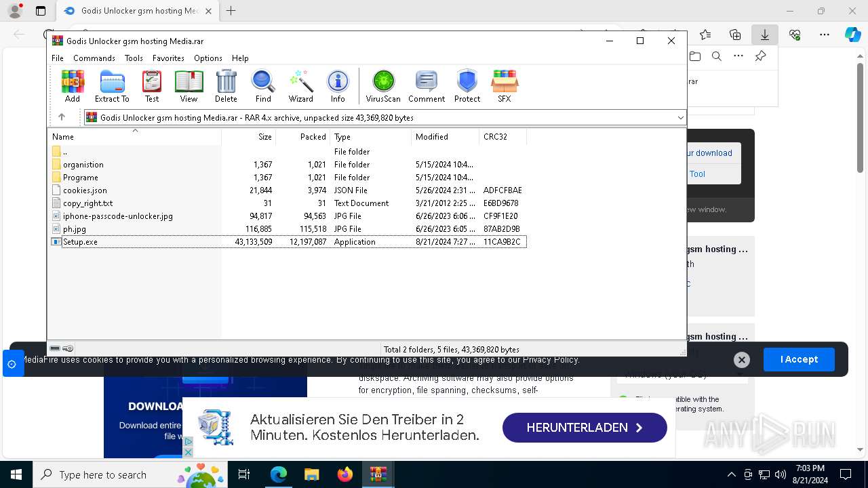Image resolution: width=868 pixels, height=488 pixels.
Task: Open the Help menu
Action: [240, 58]
